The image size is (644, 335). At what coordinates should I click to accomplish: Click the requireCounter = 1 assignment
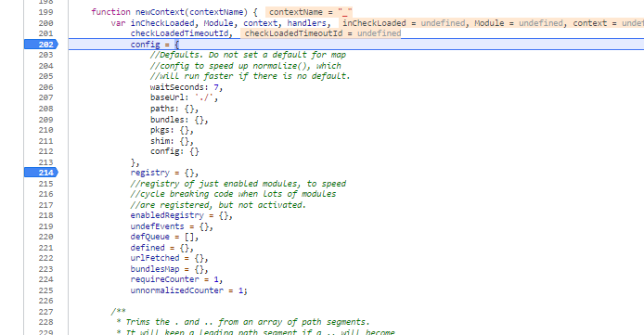(176, 279)
